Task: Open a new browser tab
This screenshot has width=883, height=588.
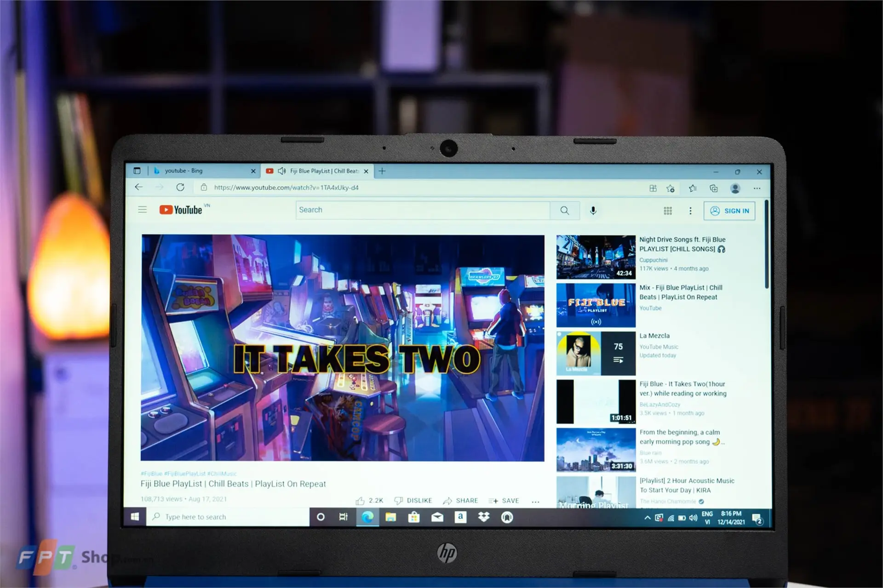Action: coord(382,171)
